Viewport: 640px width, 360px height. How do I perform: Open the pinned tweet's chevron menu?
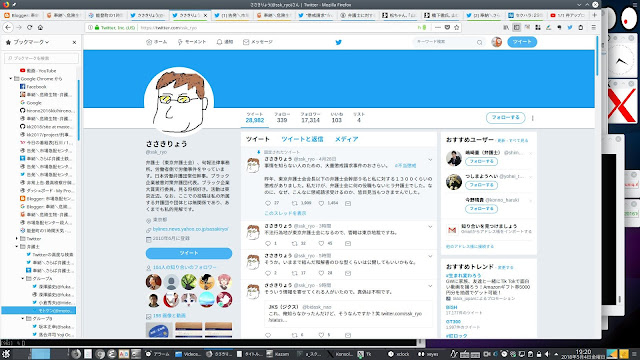[430, 159]
